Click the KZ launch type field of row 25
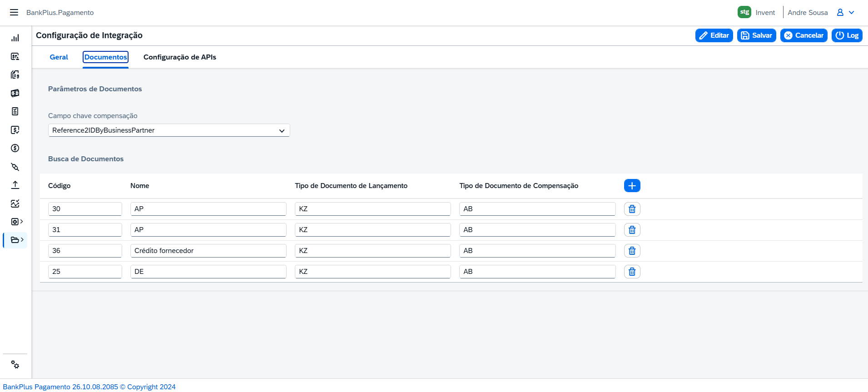This screenshot has width=868, height=392. coord(373,272)
